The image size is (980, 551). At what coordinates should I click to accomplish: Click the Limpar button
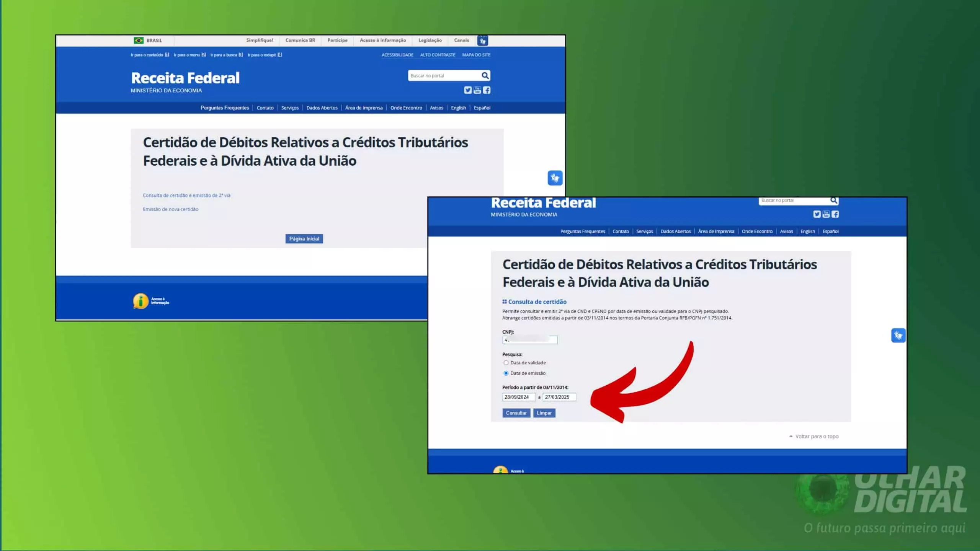544,413
